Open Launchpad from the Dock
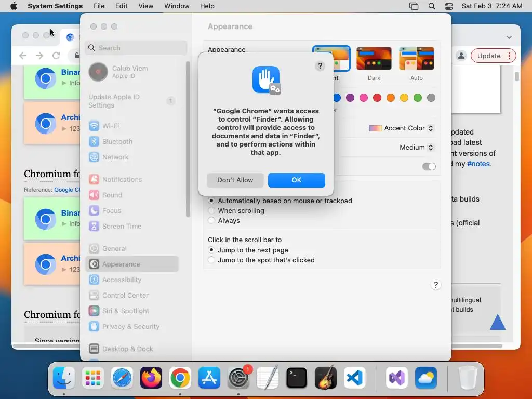This screenshot has height=399, width=532. point(93,378)
